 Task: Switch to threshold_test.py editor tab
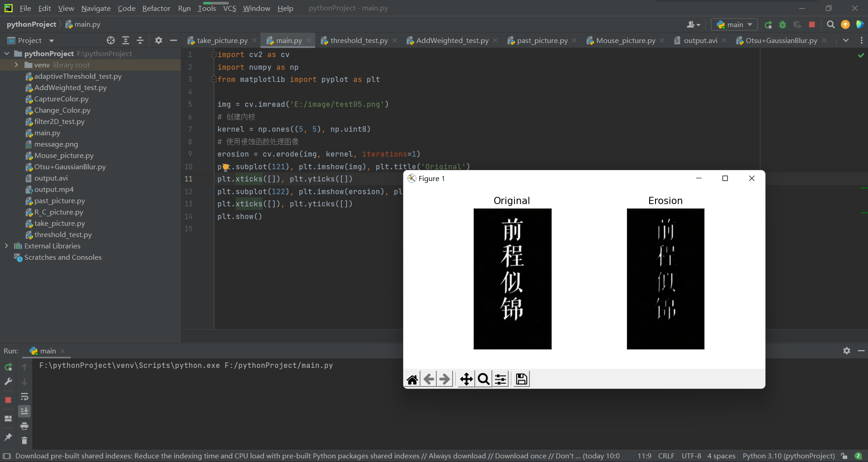point(359,40)
